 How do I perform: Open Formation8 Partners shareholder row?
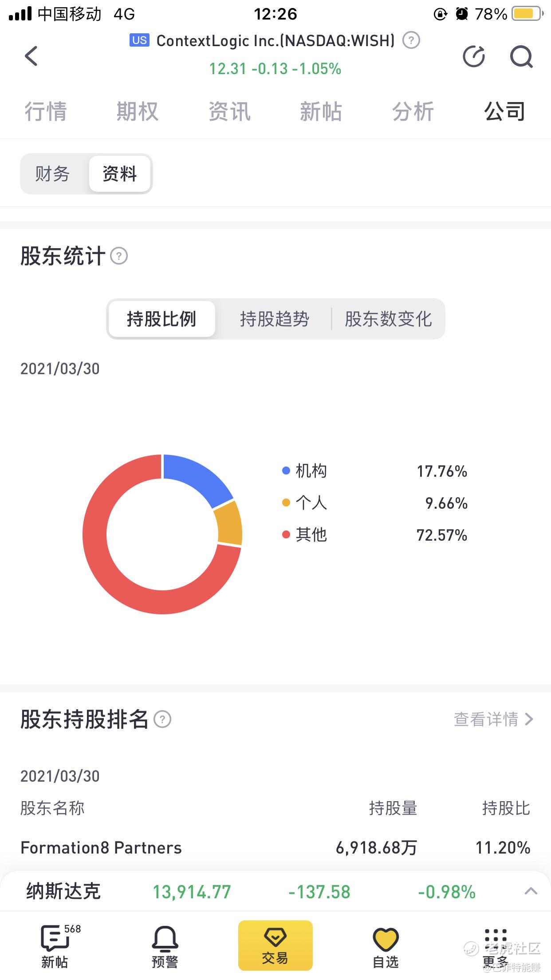pos(275,848)
